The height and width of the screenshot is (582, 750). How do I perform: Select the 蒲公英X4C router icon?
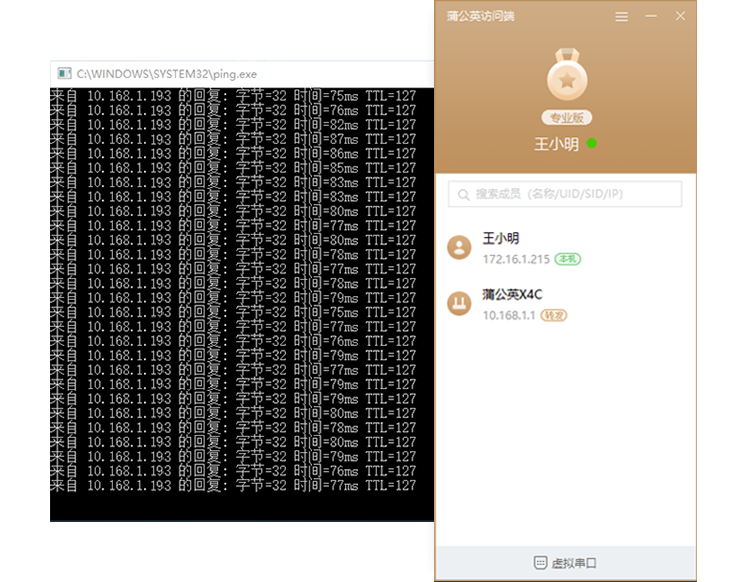point(459,304)
